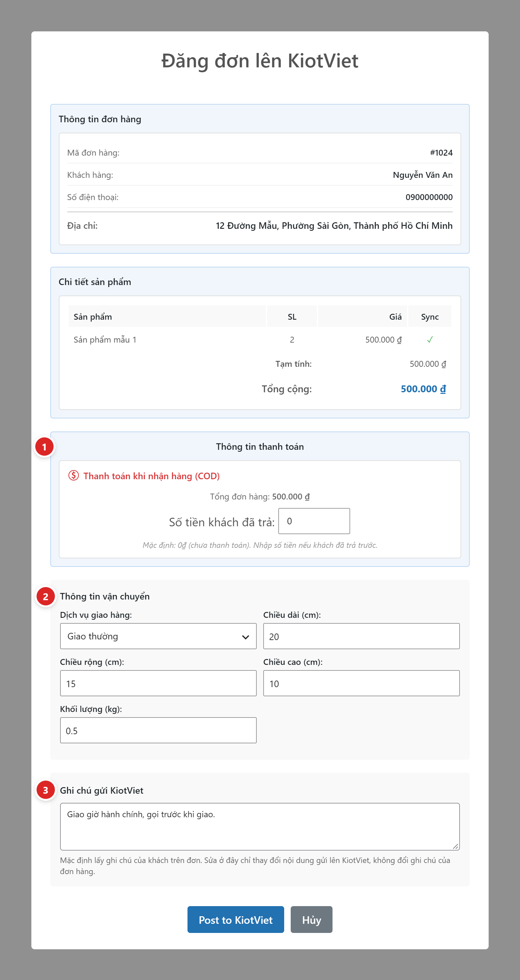Click the Chi tiết sản phẩm heading
520x980 pixels.
coord(95,282)
